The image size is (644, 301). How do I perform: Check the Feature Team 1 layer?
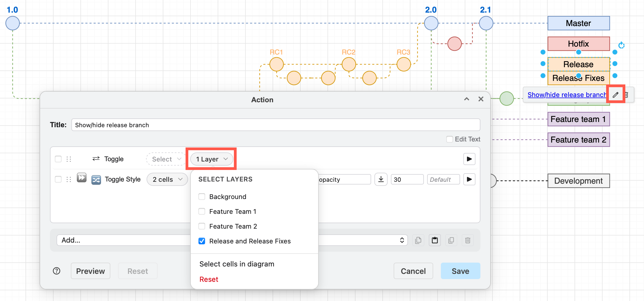pyautogui.click(x=202, y=211)
